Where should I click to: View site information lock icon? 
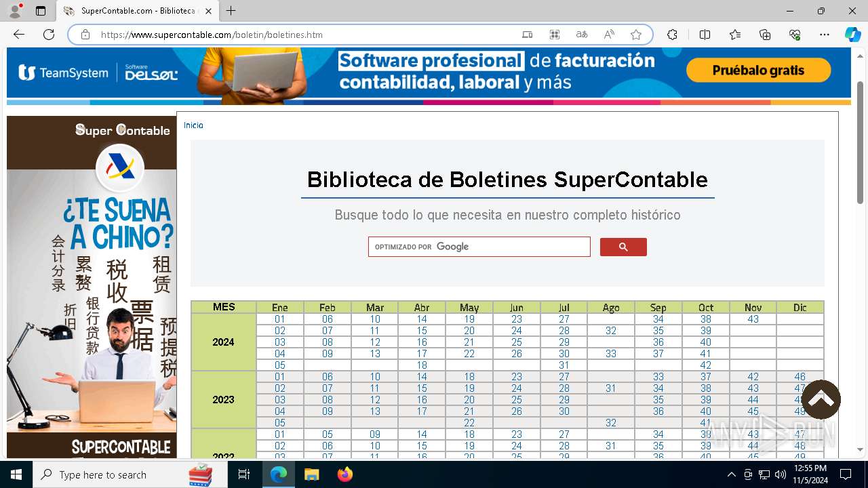pos(85,35)
